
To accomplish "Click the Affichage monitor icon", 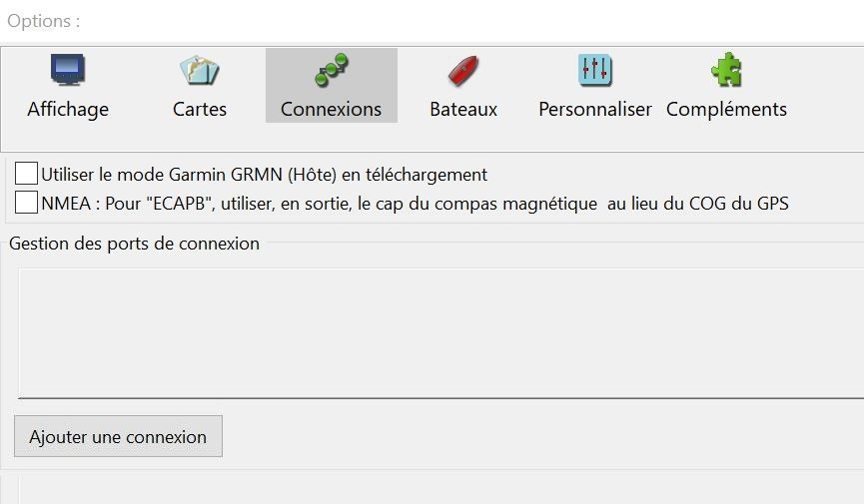I will pos(68,70).
